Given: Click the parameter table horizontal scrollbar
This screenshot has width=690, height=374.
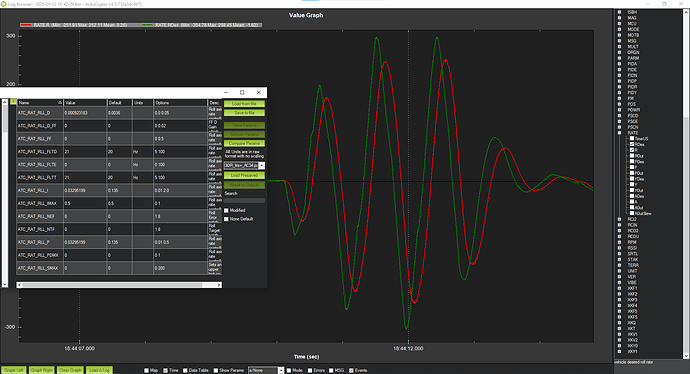Looking at the screenshot, I should click(x=119, y=285).
